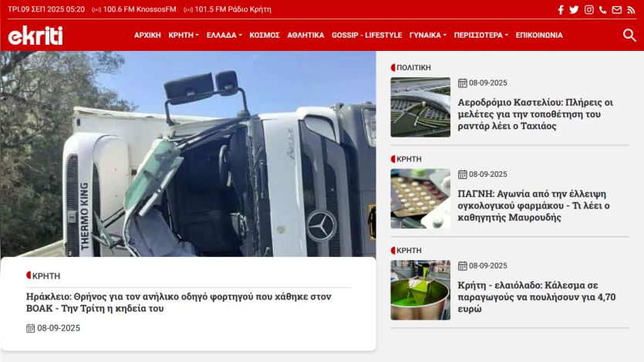
Task: Go to ΑΡΧΙΚΗ home page
Action: tap(147, 36)
